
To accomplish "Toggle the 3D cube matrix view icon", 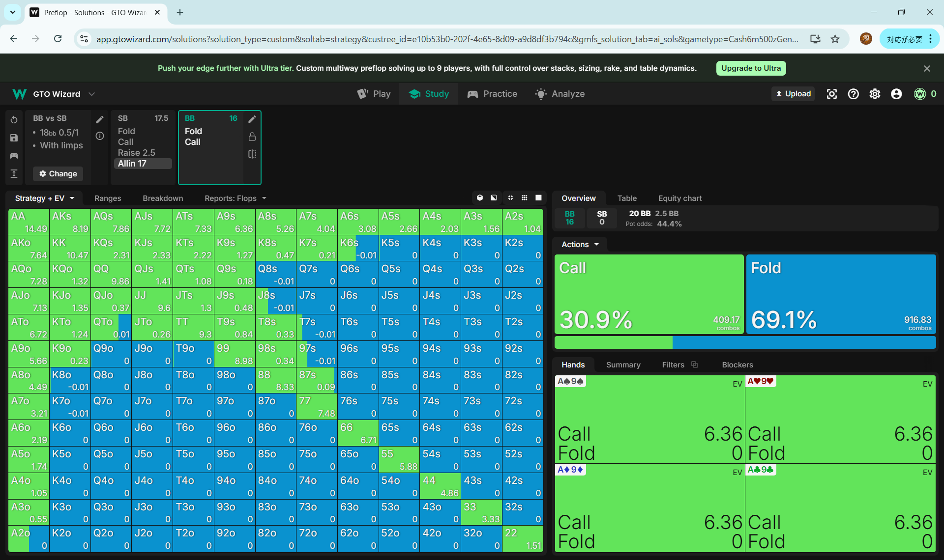I will point(480,198).
